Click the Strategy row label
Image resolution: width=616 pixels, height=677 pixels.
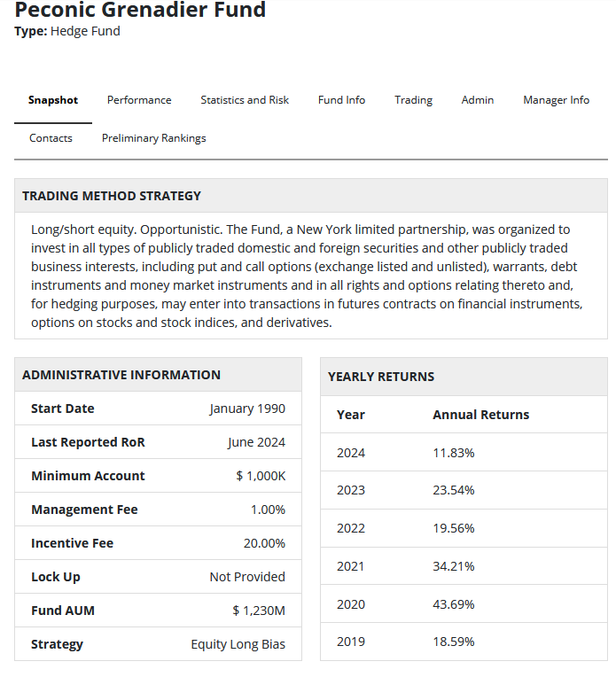57,644
